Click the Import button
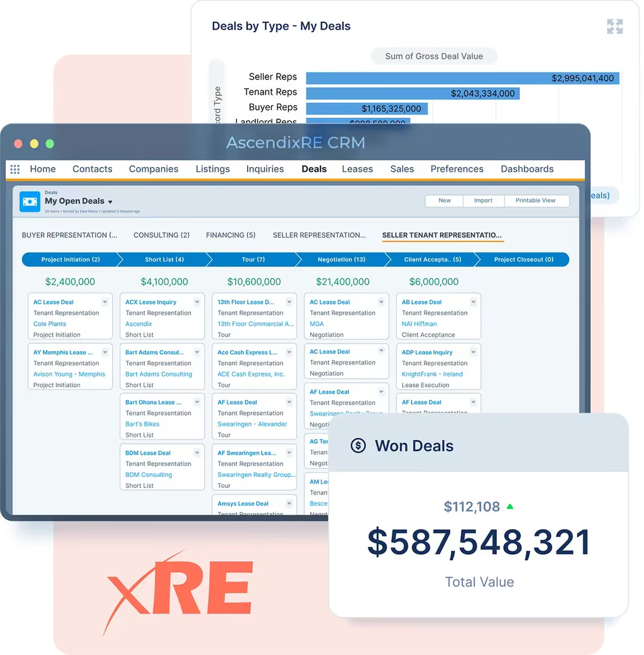The height and width of the screenshot is (655, 644). pyautogui.click(x=483, y=200)
